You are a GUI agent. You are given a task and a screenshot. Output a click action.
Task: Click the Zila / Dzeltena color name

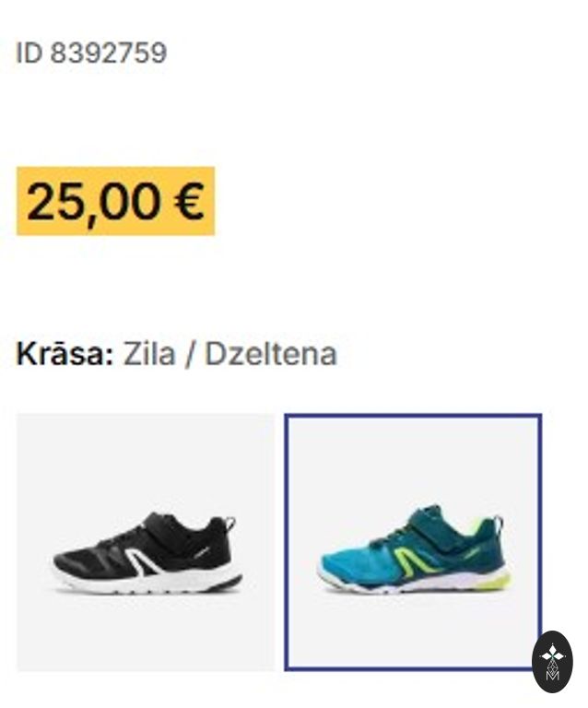click(x=230, y=354)
